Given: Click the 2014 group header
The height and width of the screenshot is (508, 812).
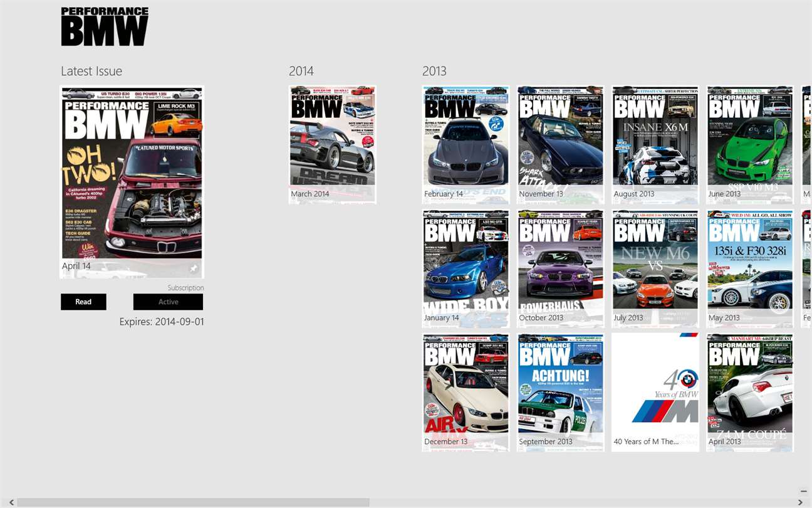Looking at the screenshot, I should click(x=301, y=71).
